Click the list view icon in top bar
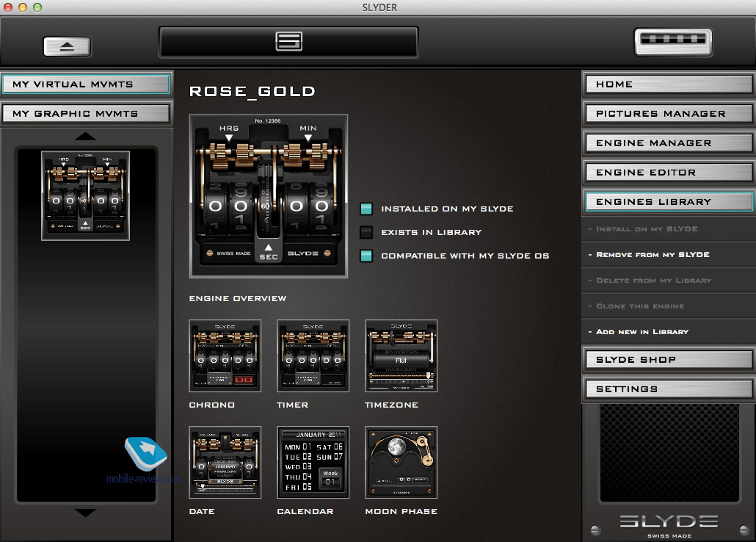Viewport: 756px width, 542px height. tap(288, 42)
